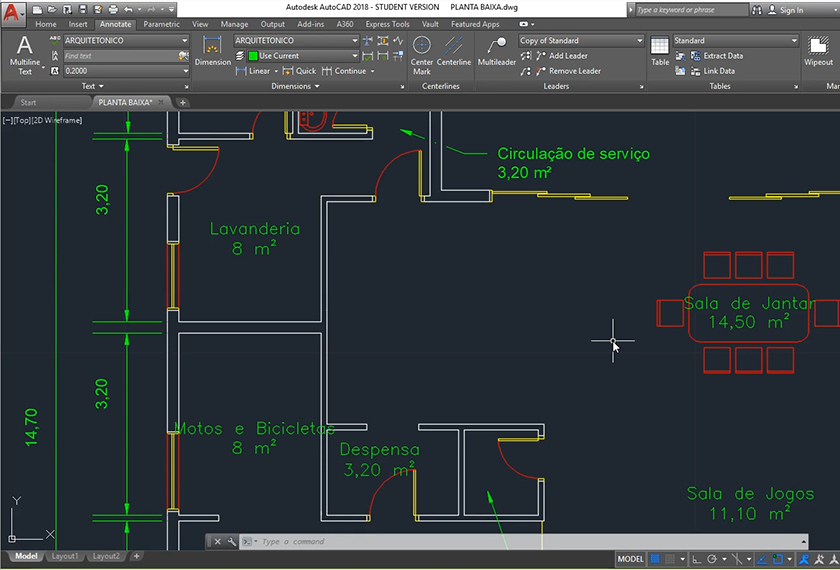Open the ARQUITETONICO text style dropdown

coord(125,41)
